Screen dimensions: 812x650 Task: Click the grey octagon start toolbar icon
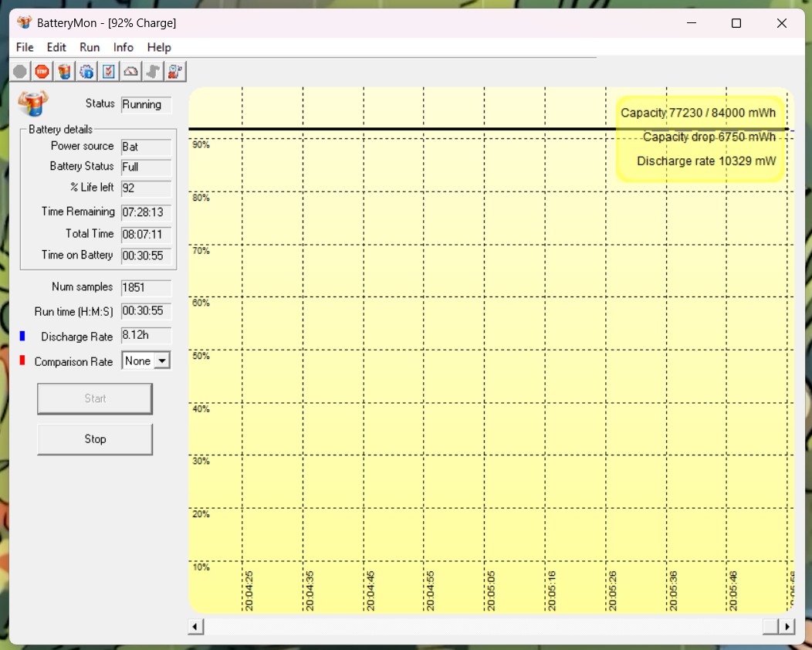click(x=20, y=72)
